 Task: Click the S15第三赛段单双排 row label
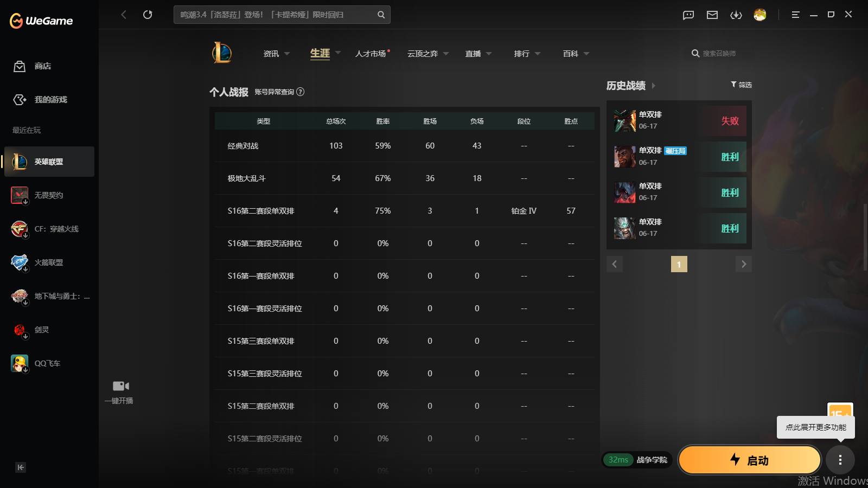(261, 341)
